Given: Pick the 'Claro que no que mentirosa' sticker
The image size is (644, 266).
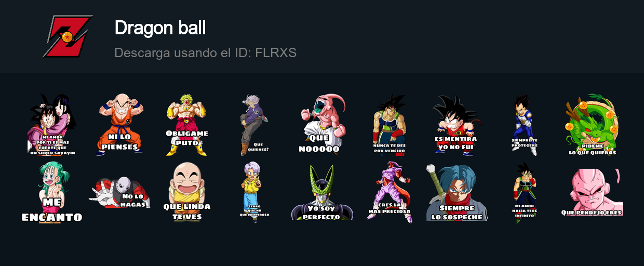Looking at the screenshot, I should click(254, 192).
